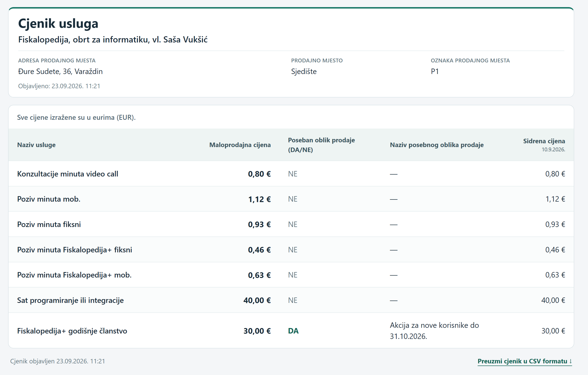
Task: Click anchor price 40,00 € in Sat programiranje row
Action: [x=553, y=300]
